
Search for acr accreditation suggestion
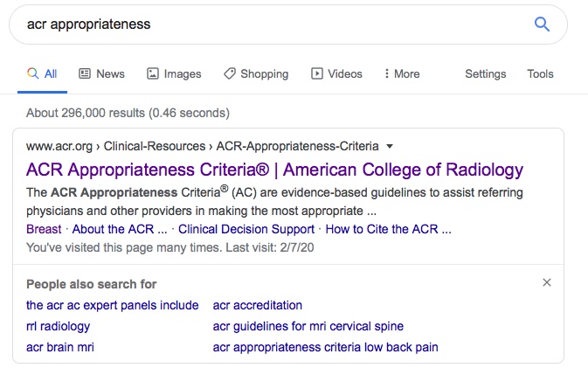point(257,305)
